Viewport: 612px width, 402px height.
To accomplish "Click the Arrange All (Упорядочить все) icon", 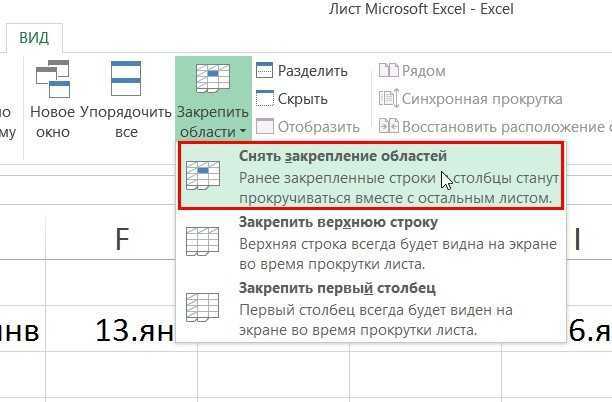I will (x=126, y=78).
